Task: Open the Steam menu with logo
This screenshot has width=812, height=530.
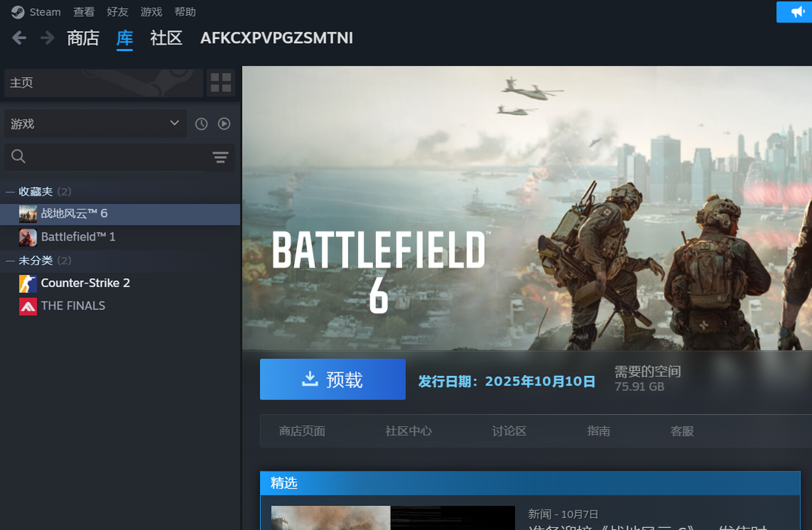Action: (36, 12)
